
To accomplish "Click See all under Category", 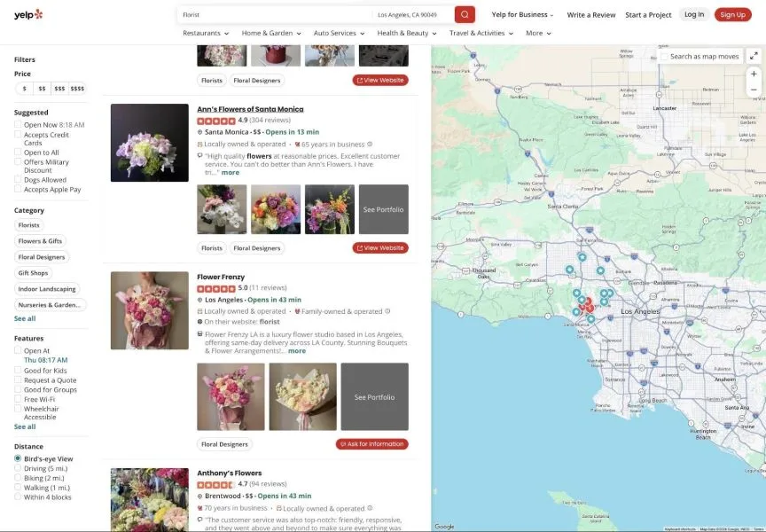I will [25, 318].
